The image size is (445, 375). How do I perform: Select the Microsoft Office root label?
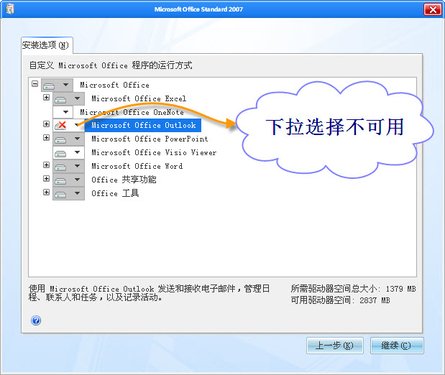(114, 85)
